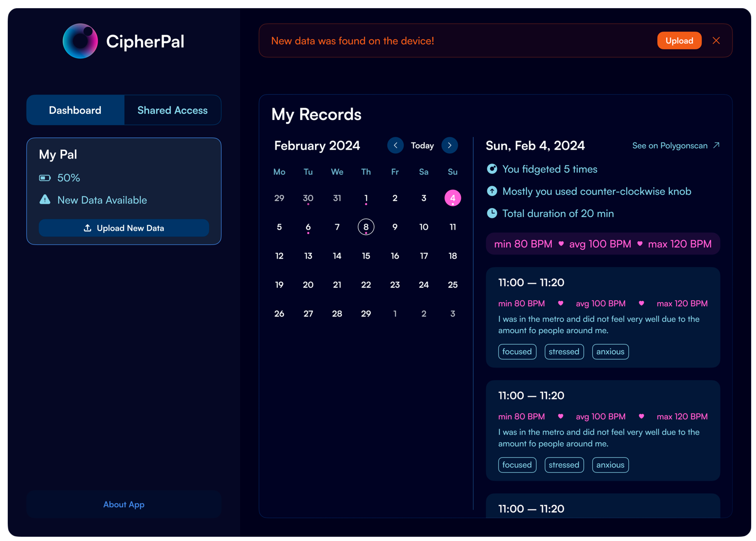Image resolution: width=756 pixels, height=541 pixels.
Task: Click the heart icon between min and avg BPM
Action: pyautogui.click(x=561, y=244)
